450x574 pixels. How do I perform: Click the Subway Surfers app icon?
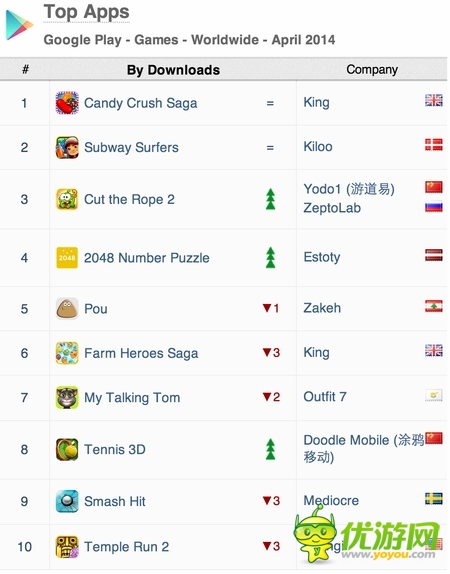pyautogui.click(x=67, y=147)
